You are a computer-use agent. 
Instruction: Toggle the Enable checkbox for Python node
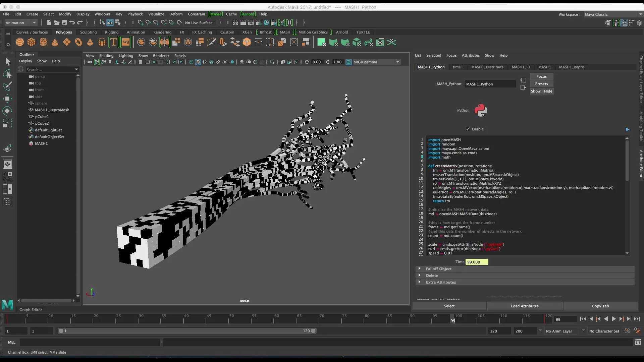click(x=468, y=129)
